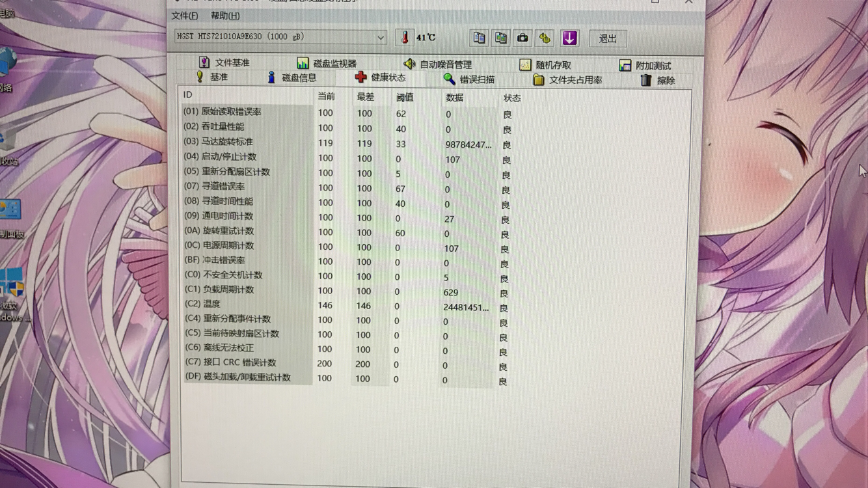Switch to the 错误扫描 tab

click(x=468, y=79)
